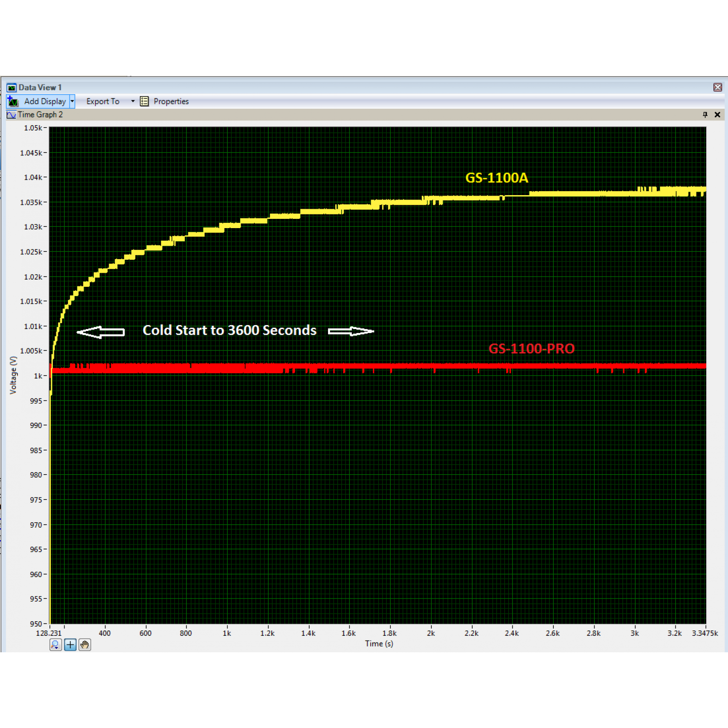Select the yellow GS-1100A annotation label
The width and height of the screenshot is (728, 728).
tap(496, 178)
